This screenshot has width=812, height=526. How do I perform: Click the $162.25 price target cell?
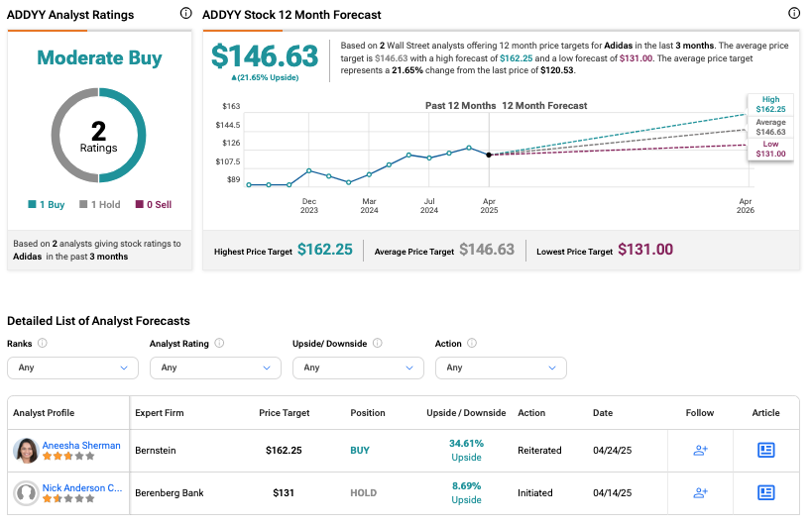point(284,450)
